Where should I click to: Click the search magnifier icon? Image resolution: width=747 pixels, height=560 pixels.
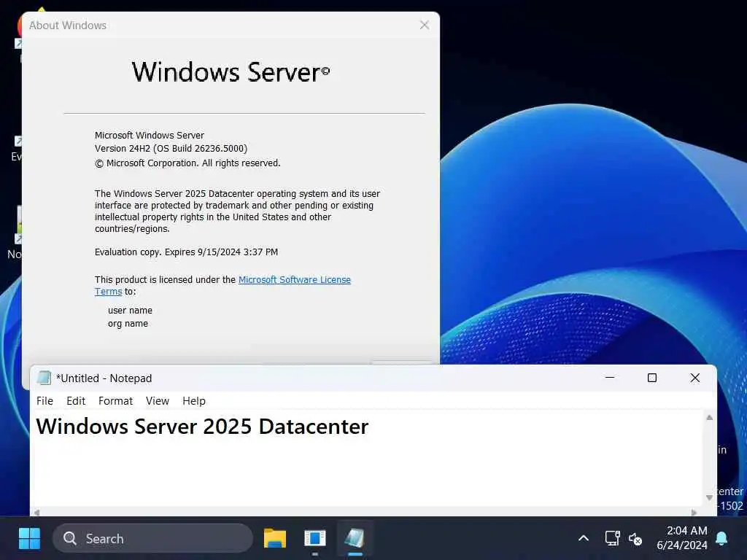click(x=70, y=539)
